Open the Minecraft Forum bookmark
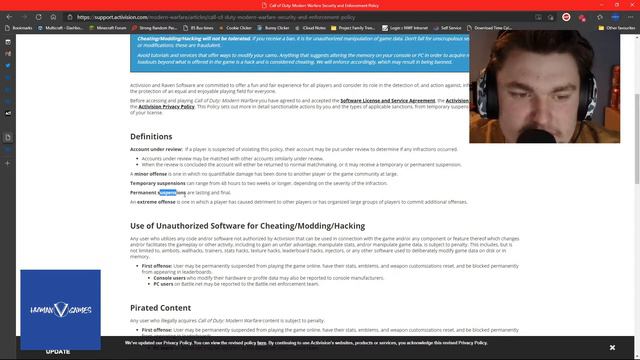Viewport: 640px width, 360px height. [108, 28]
